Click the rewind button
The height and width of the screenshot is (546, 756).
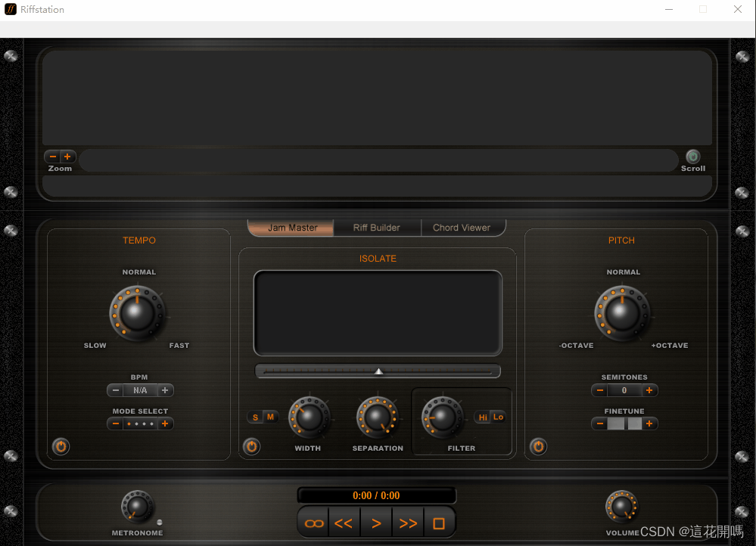344,523
